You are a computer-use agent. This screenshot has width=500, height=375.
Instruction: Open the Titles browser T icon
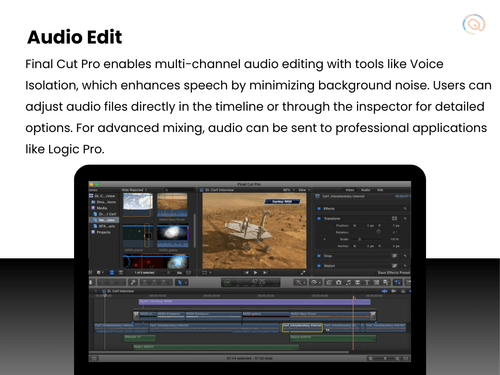point(367,282)
